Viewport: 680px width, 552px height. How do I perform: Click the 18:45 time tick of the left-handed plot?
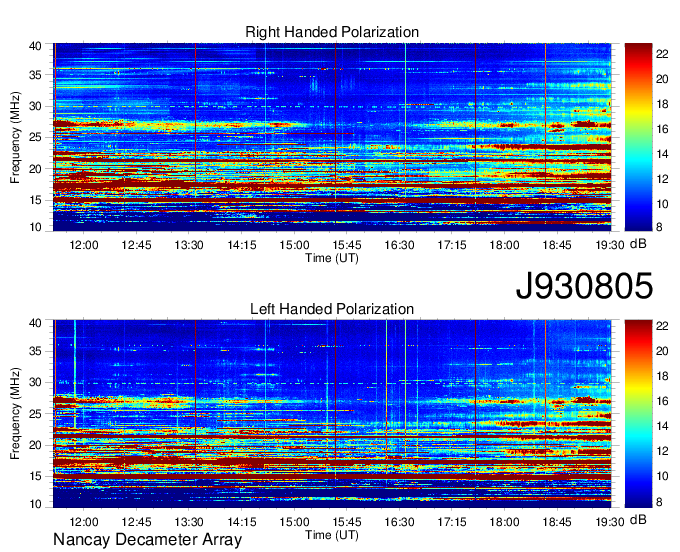(x=557, y=522)
